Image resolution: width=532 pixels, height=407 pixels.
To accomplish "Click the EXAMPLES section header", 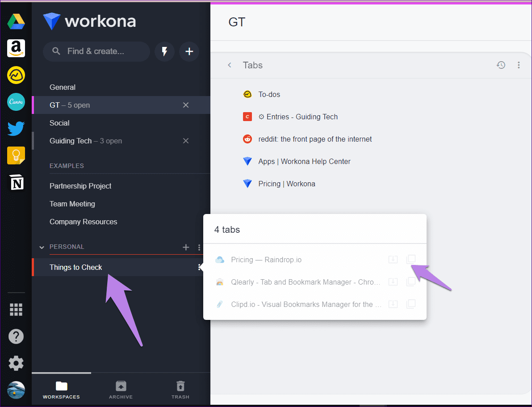I will (x=67, y=166).
